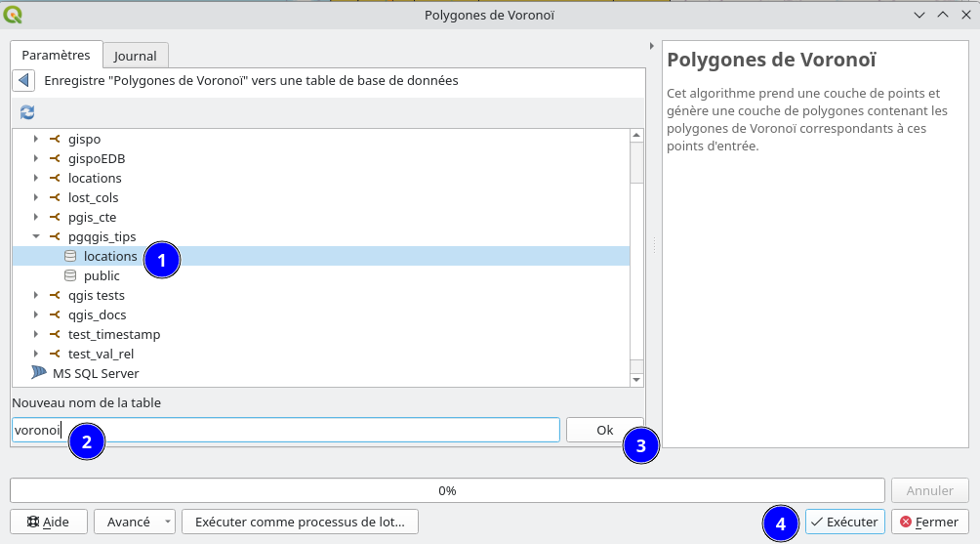This screenshot has height=544, width=980.
Task: Open the Aide help button
Action: pyautogui.click(x=49, y=522)
